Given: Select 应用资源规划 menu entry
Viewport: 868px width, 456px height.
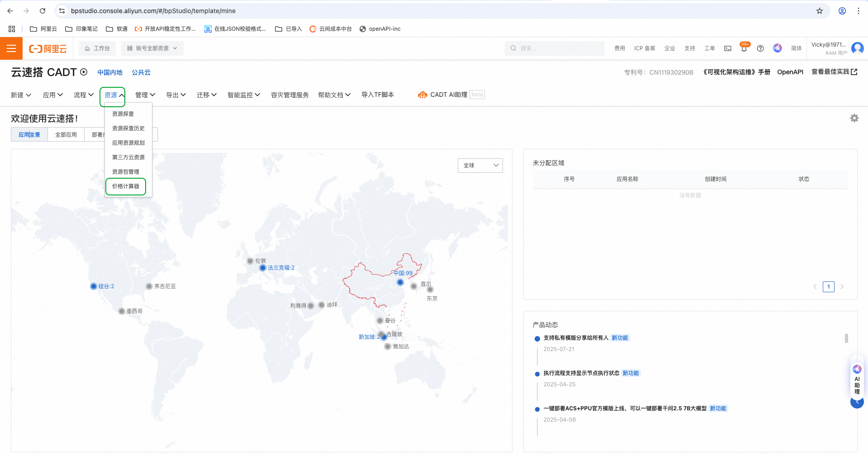Looking at the screenshot, I should (x=128, y=143).
